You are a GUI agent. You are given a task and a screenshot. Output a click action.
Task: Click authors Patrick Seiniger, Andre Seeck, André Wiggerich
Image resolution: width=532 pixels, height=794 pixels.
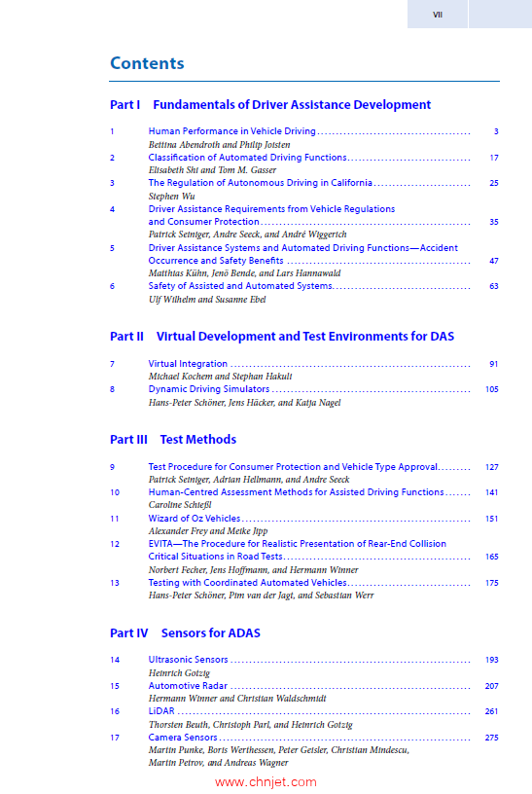[x=248, y=235]
